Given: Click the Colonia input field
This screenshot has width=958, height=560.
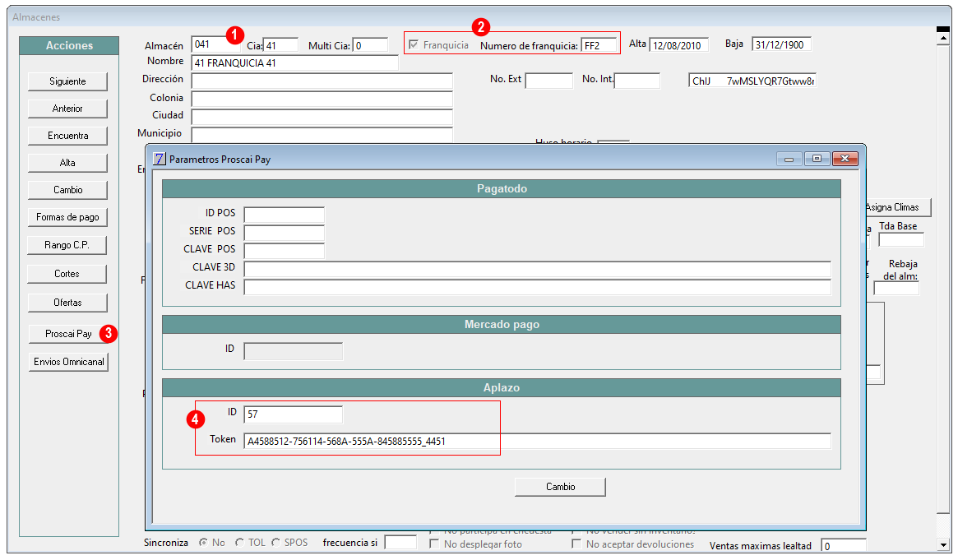Looking at the screenshot, I should point(322,99).
